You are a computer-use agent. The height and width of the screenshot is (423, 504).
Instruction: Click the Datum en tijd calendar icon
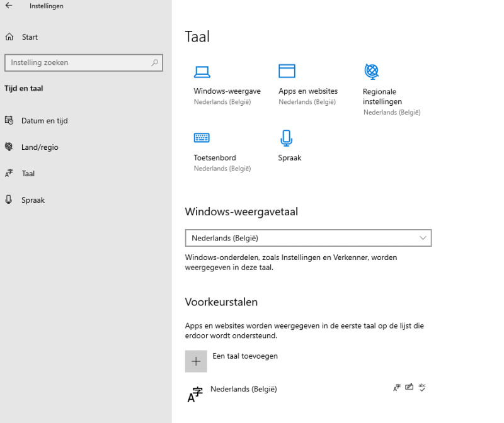(9, 120)
